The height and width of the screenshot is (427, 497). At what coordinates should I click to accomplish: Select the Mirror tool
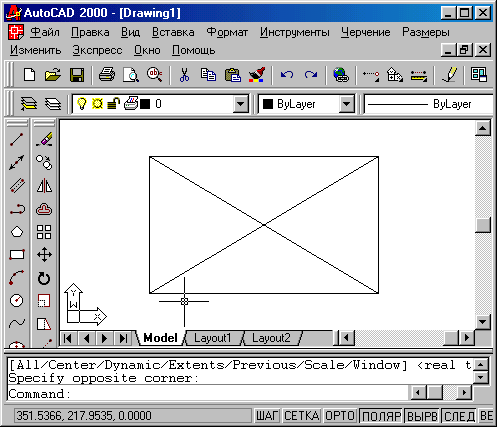[x=44, y=186]
